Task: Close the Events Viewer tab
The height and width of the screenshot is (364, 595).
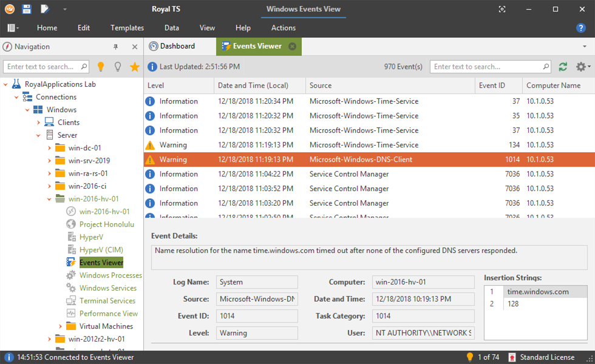Action: [292, 46]
